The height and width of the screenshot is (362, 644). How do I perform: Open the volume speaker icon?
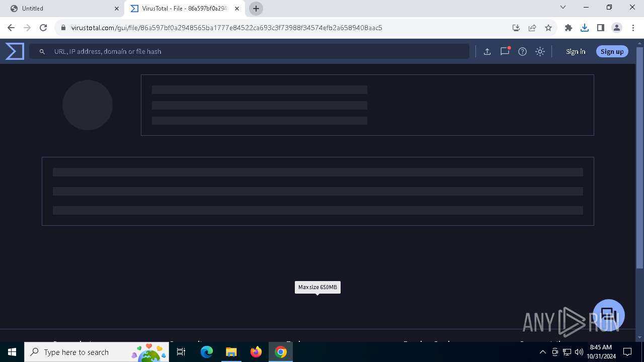[x=579, y=352]
